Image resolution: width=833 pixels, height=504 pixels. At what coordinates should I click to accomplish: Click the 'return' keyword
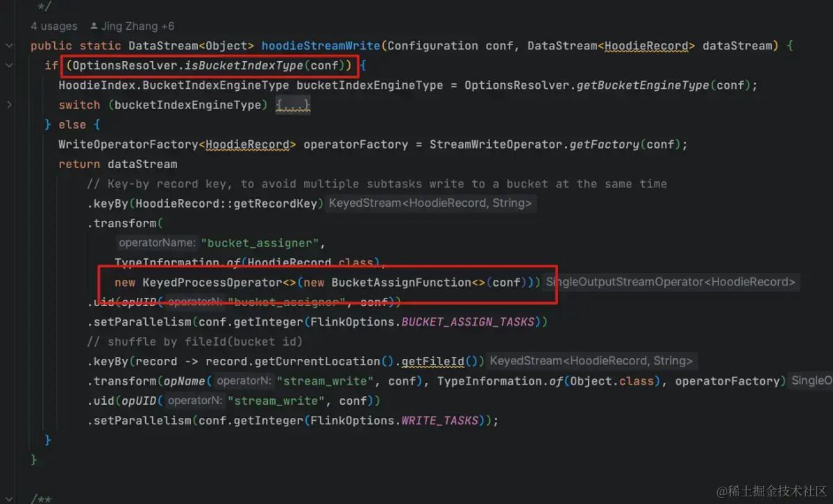[x=79, y=165]
